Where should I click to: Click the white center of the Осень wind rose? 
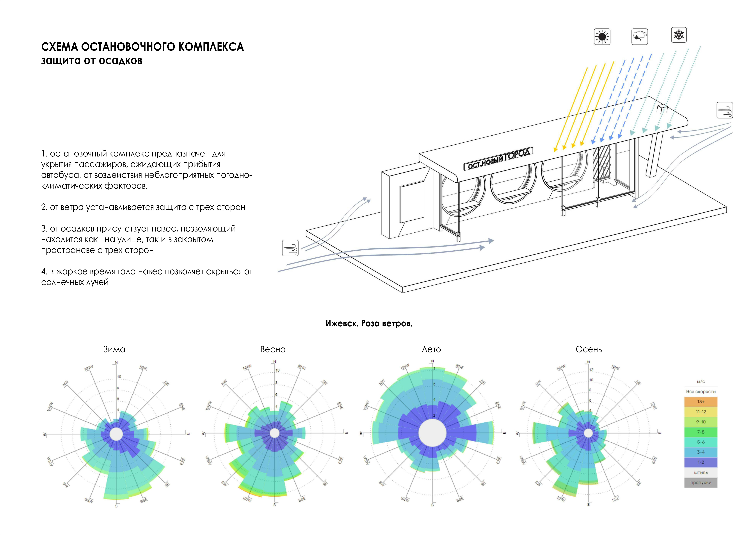588,433
